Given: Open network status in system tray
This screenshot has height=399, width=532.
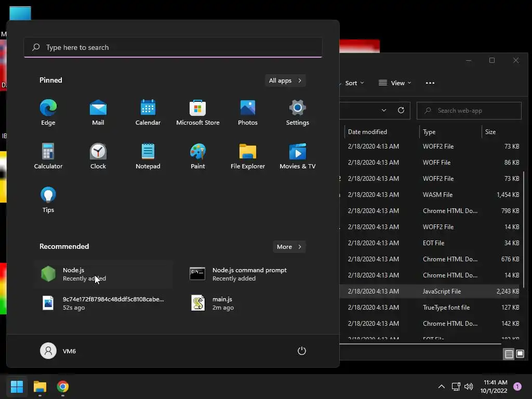Looking at the screenshot, I should 456,387.
